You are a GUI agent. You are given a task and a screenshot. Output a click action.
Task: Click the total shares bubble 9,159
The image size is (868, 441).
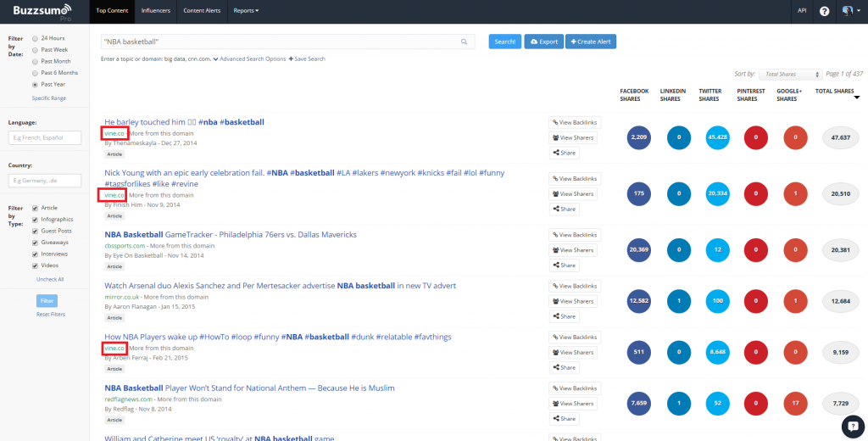pos(840,352)
